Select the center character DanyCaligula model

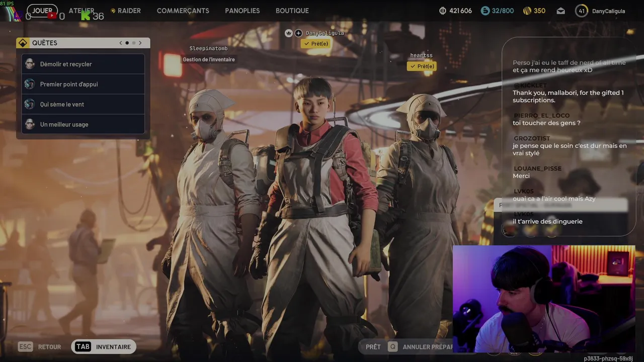[317, 216]
